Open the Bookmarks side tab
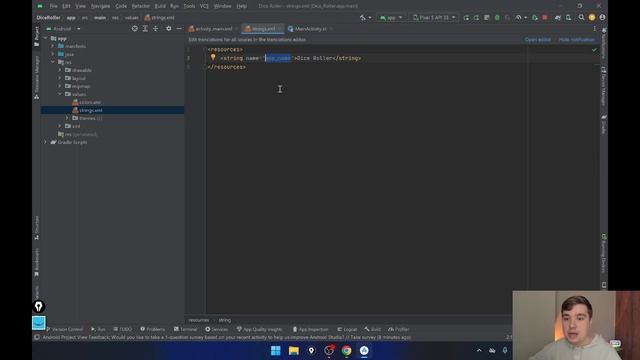640x360 pixels. [36, 262]
